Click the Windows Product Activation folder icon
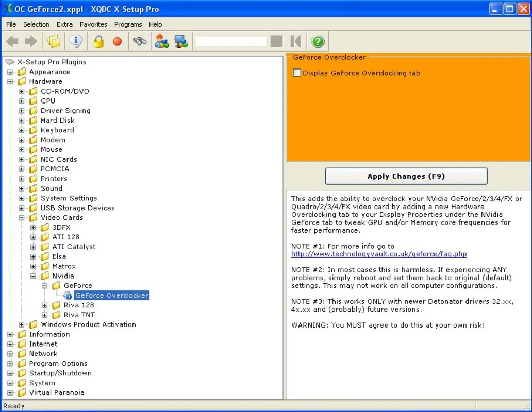The image size is (532, 412). 33,324
